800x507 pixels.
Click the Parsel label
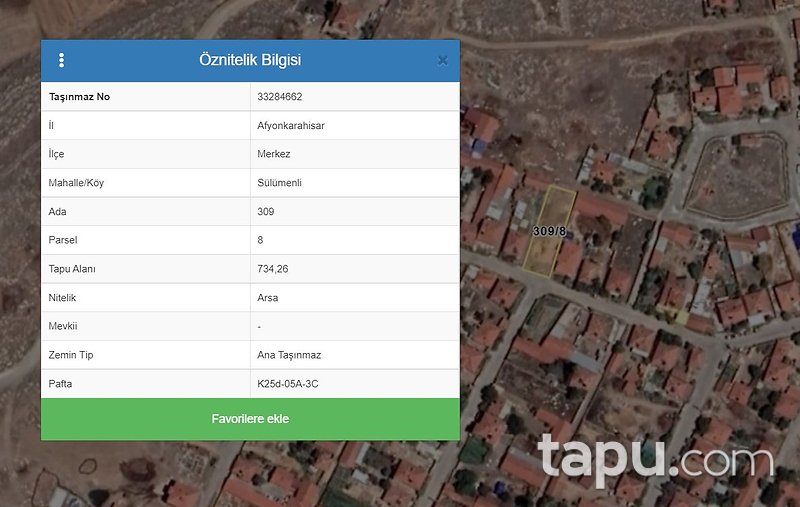pos(63,240)
